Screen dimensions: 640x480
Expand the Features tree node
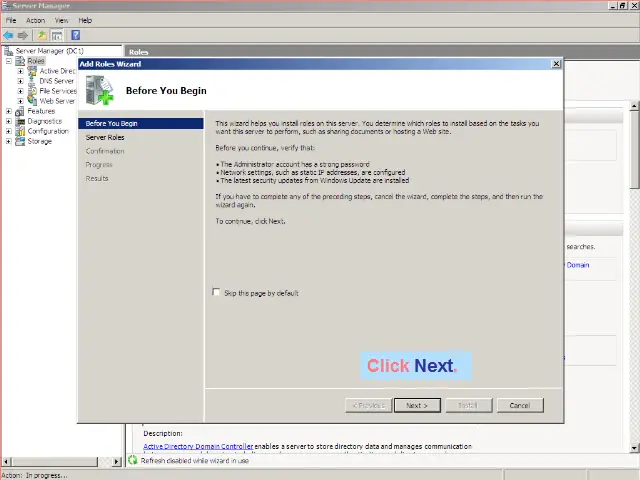tap(9, 111)
